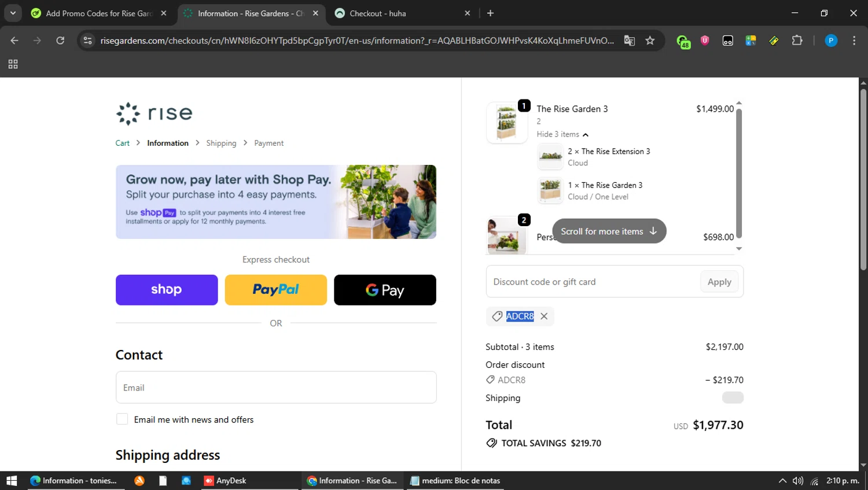868x490 pixels.
Task: Close the Add Promo Codes tab
Action: 164,13
